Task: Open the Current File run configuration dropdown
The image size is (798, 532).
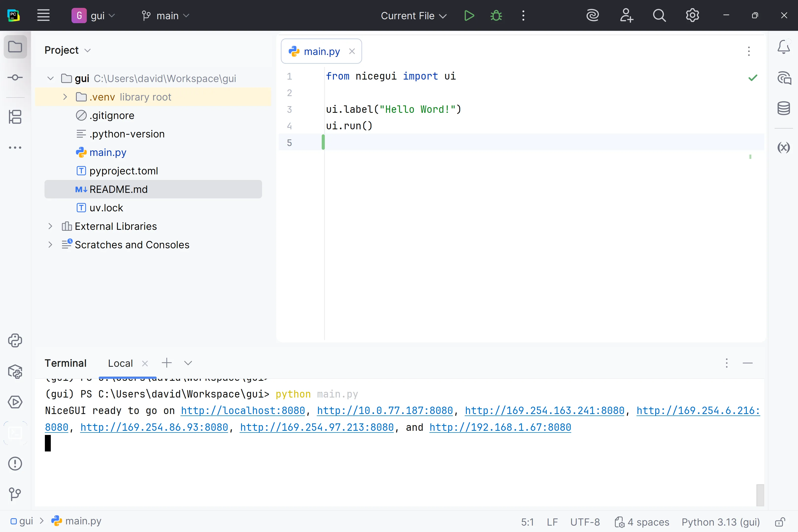Action: click(x=413, y=16)
